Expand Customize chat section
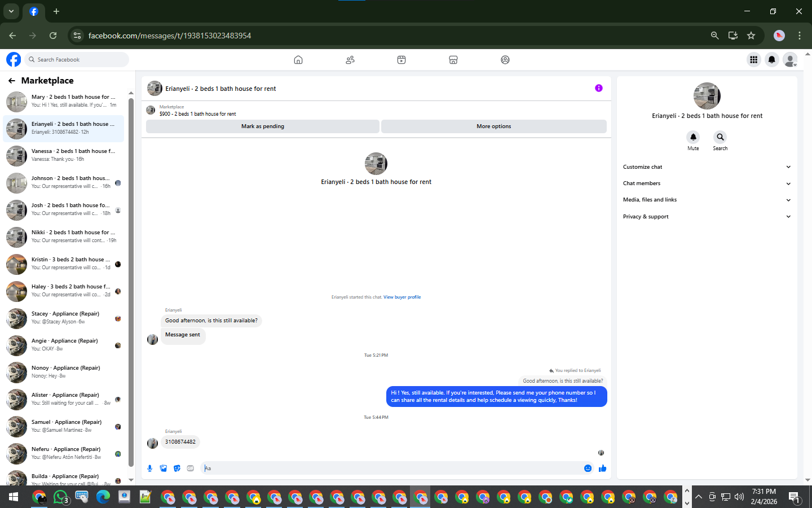Screen dimensions: 812x508 (x=707, y=167)
